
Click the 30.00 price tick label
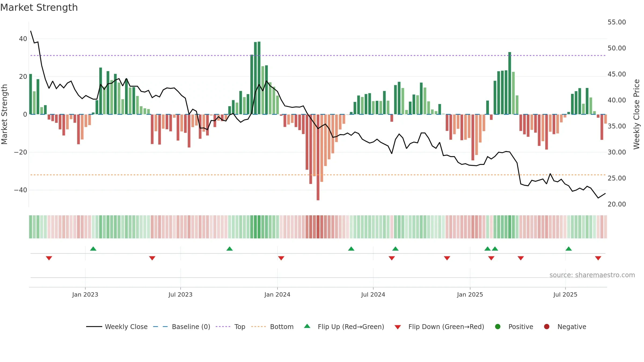pyautogui.click(x=617, y=152)
